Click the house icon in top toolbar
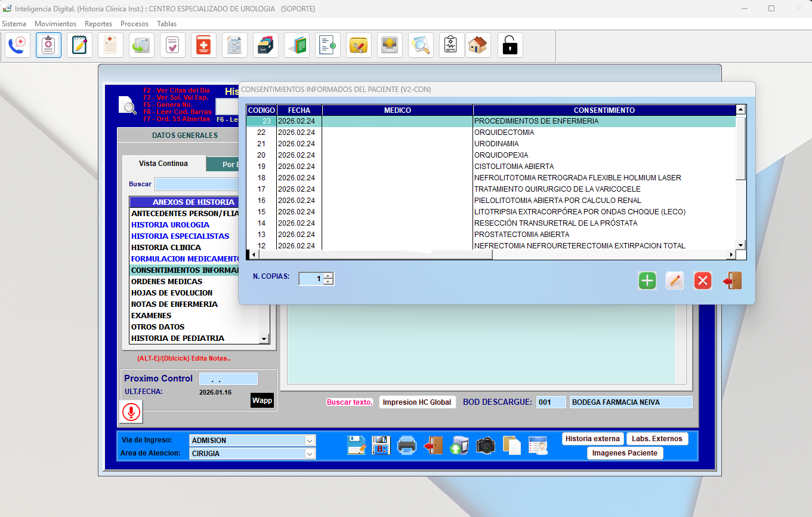The width and height of the screenshot is (812, 517). 477,45
